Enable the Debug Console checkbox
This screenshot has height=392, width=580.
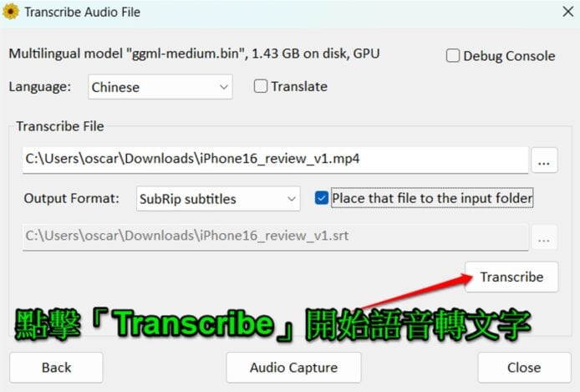click(x=453, y=56)
